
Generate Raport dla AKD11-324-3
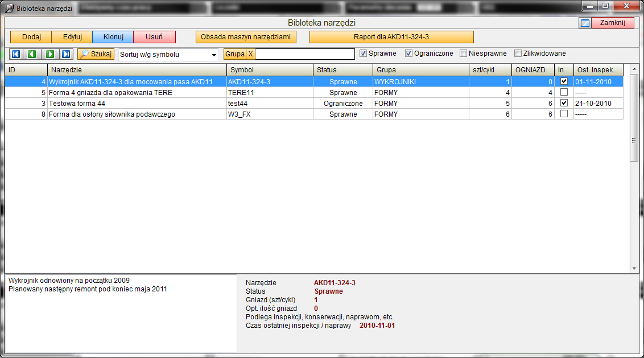(391, 37)
